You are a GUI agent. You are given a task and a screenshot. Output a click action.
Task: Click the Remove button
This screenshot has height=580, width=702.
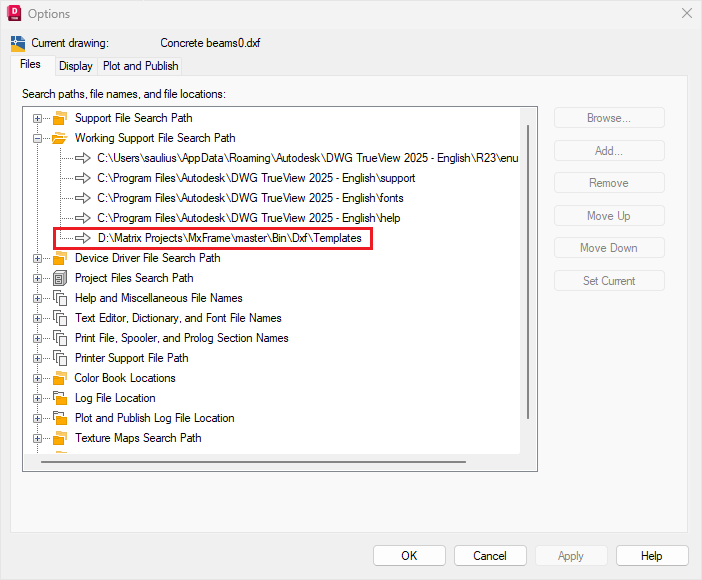click(609, 183)
